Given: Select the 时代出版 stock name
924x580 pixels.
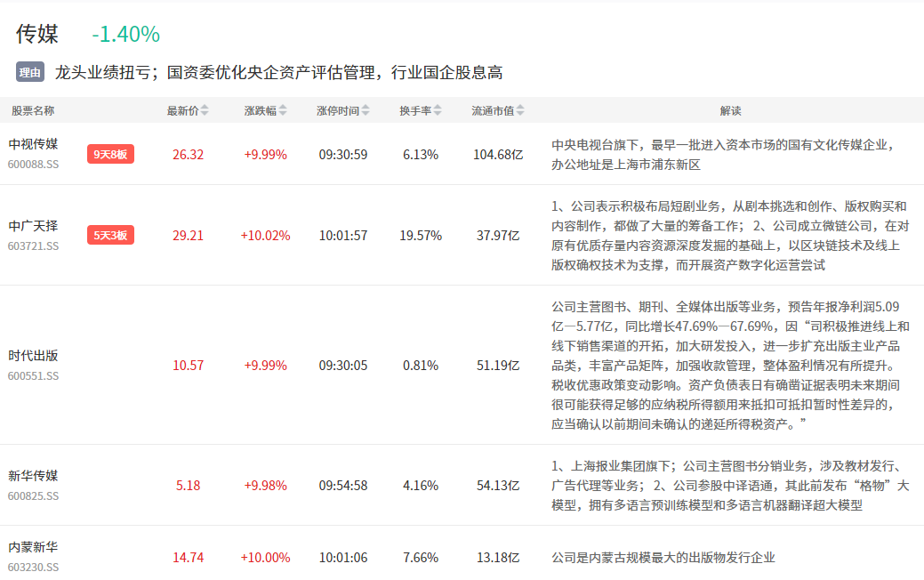Looking at the screenshot, I should coord(34,355).
